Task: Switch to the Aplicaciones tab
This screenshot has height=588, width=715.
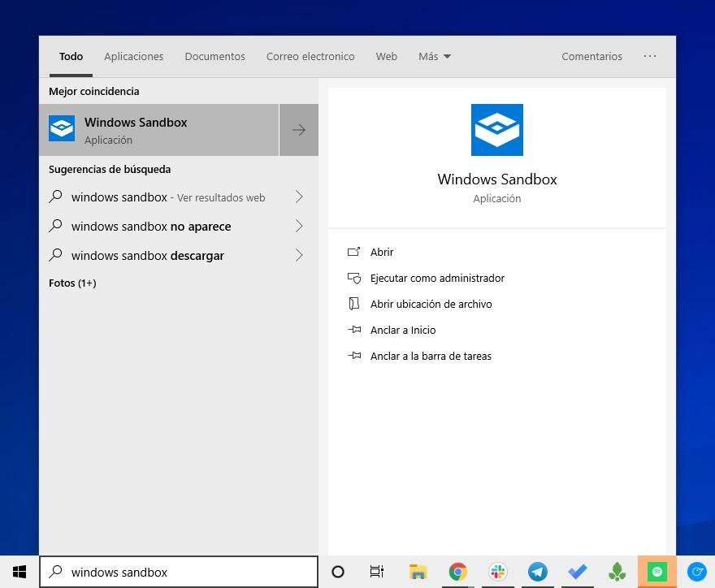Action: click(x=133, y=56)
